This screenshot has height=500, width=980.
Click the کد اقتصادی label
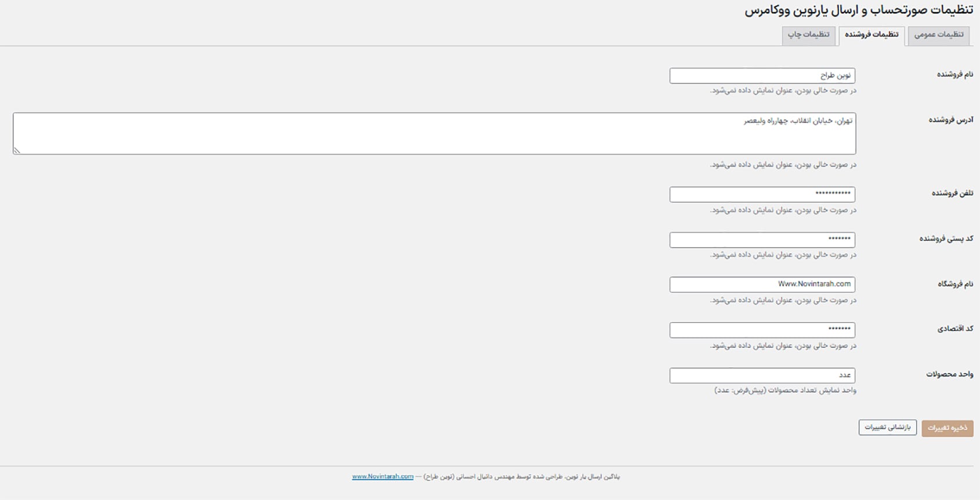(955, 328)
